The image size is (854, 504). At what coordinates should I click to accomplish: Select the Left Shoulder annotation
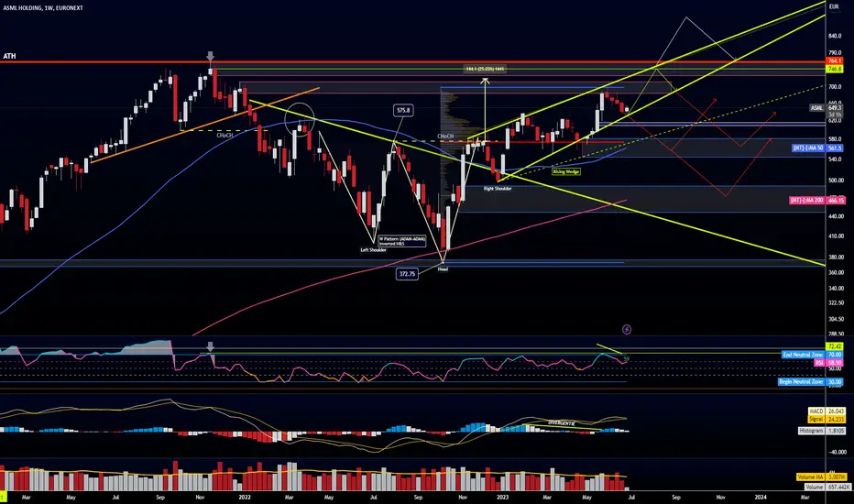point(373,250)
